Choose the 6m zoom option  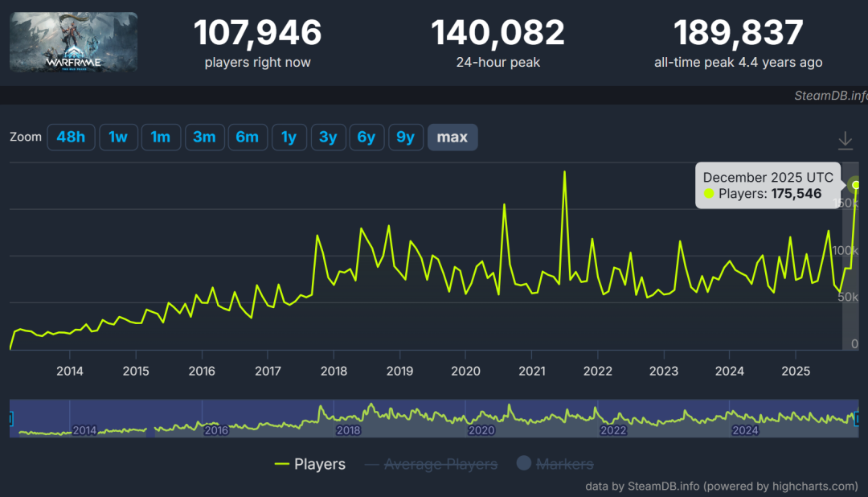[x=247, y=138]
